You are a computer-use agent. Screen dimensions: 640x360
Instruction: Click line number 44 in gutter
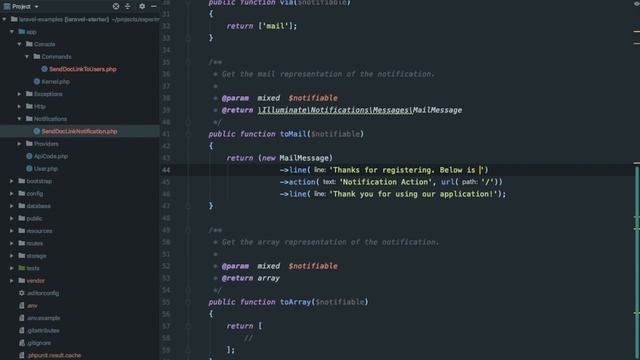point(166,170)
